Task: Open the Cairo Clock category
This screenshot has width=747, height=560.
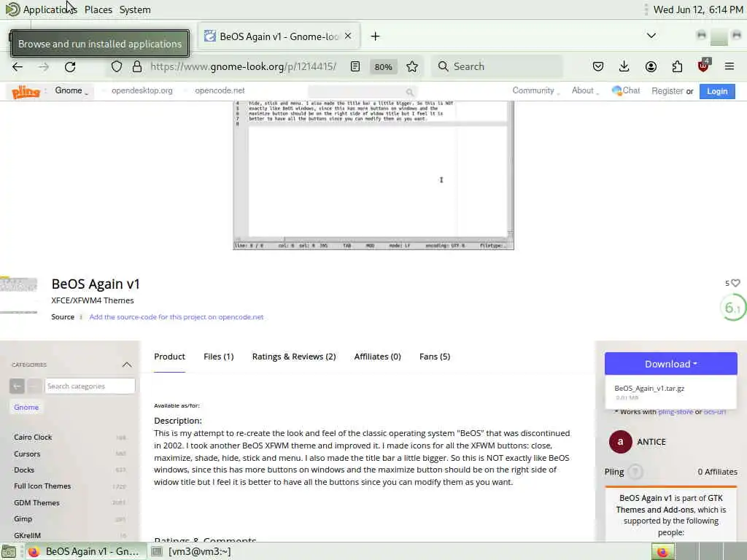Action: (33, 437)
